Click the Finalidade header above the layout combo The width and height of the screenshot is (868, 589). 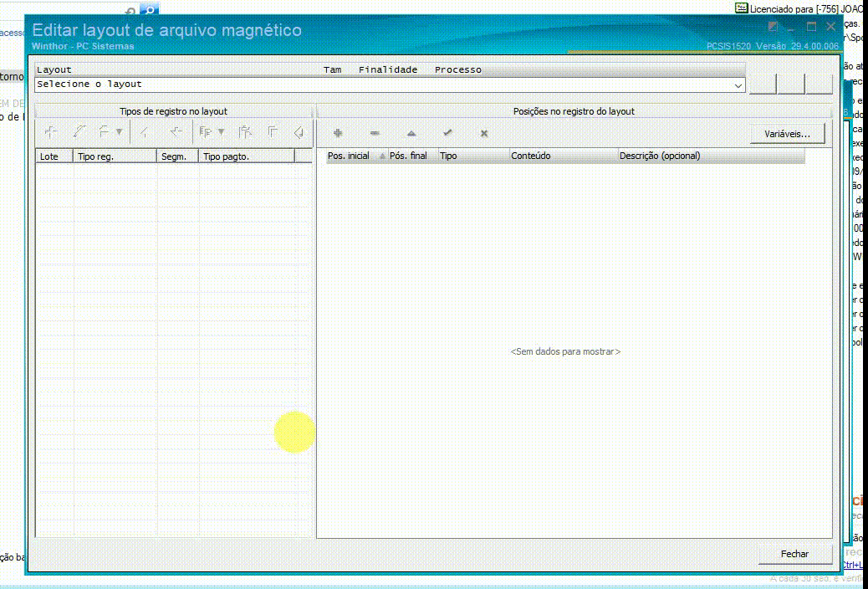[x=388, y=69]
